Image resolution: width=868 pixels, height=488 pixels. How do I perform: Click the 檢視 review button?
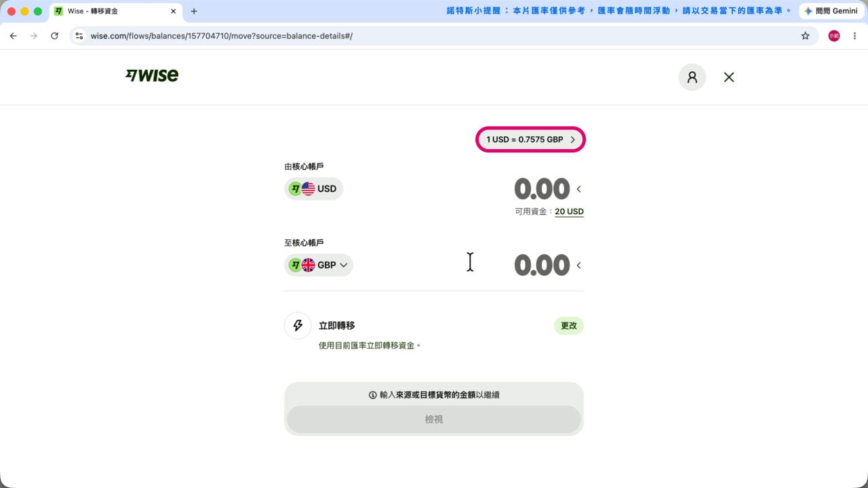point(434,420)
